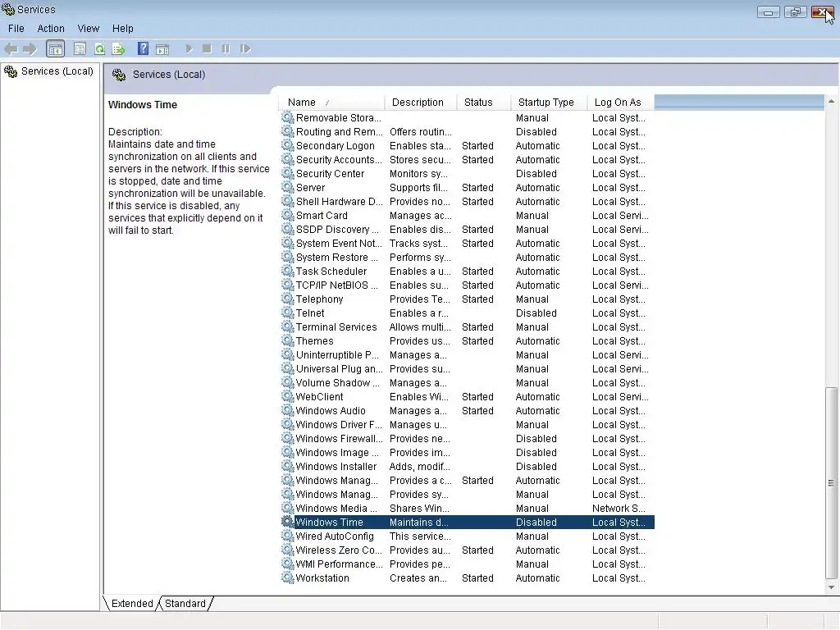This screenshot has height=630, width=840.
Task: Select the Shell Hardware D... service
Action: (467, 202)
